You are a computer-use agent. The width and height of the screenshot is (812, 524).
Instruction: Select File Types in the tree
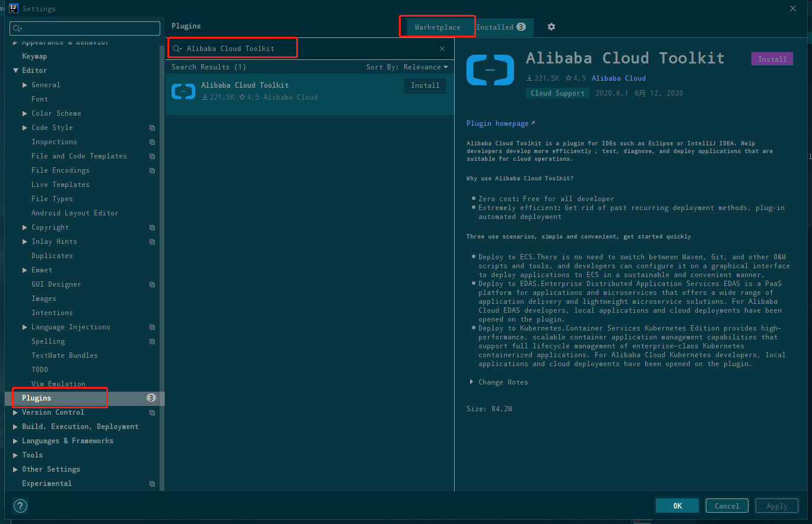point(52,199)
